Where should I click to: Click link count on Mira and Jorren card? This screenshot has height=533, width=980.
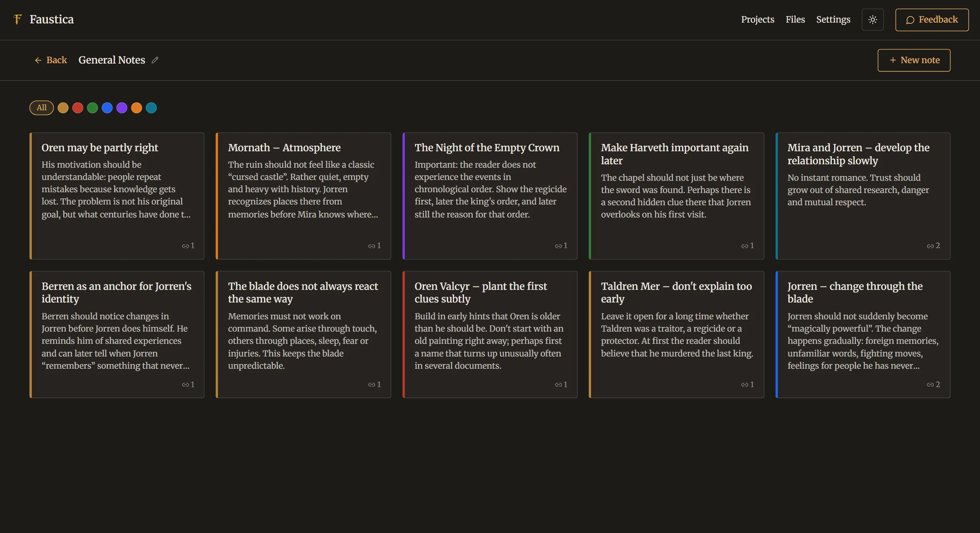coord(933,246)
